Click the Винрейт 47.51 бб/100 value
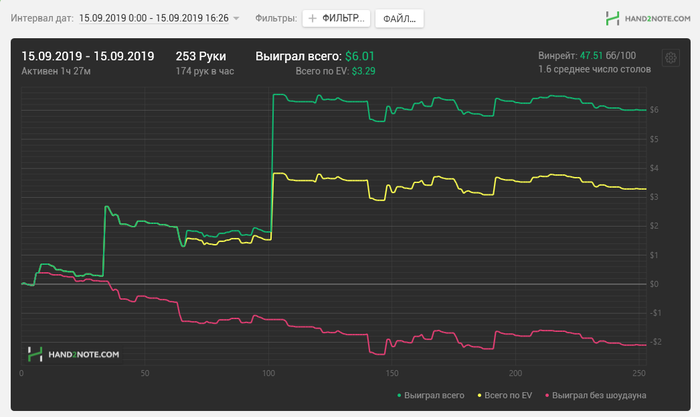700x417 pixels. [x=587, y=56]
